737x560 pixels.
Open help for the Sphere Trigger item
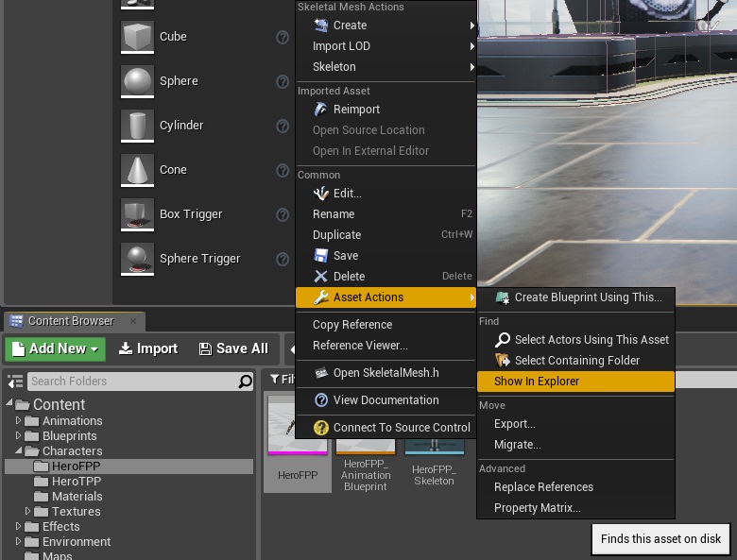point(283,259)
